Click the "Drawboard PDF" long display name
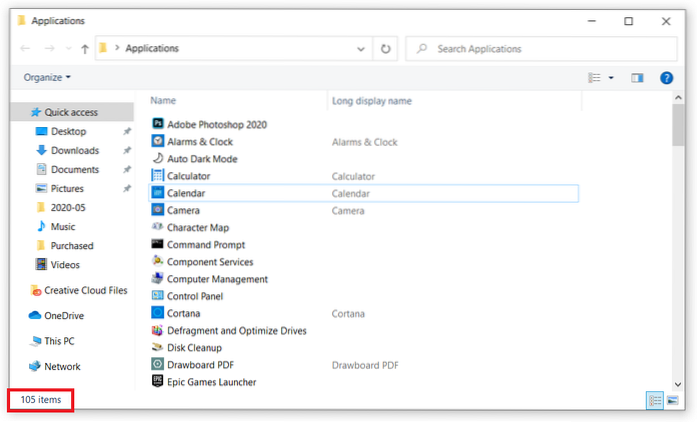 click(x=365, y=365)
